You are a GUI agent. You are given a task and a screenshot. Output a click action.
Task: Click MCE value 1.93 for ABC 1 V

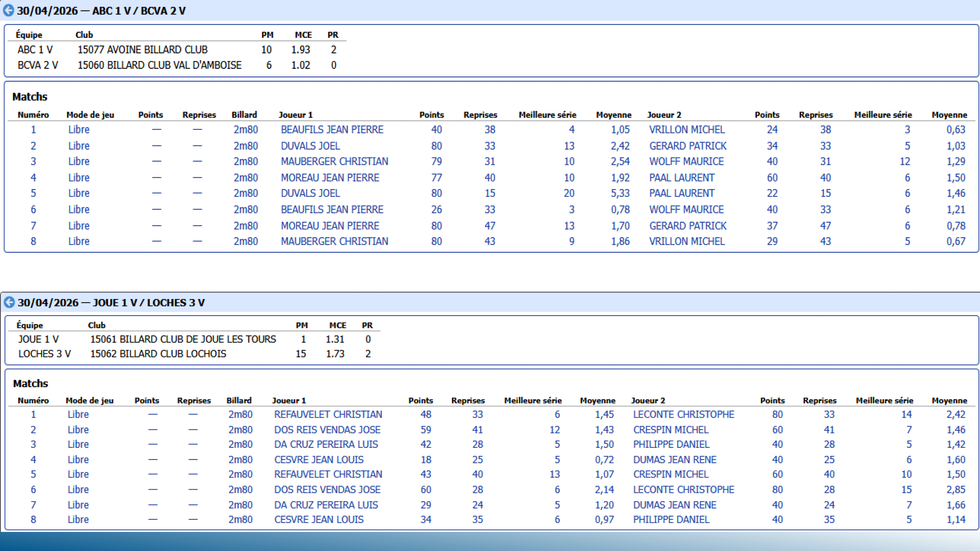click(301, 50)
